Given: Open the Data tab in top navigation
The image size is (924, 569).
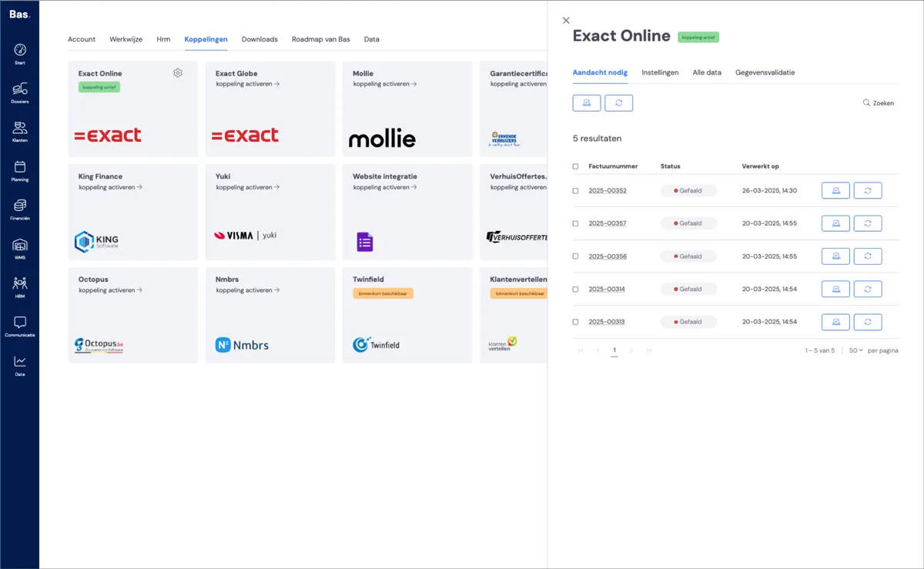Looking at the screenshot, I should 372,39.
